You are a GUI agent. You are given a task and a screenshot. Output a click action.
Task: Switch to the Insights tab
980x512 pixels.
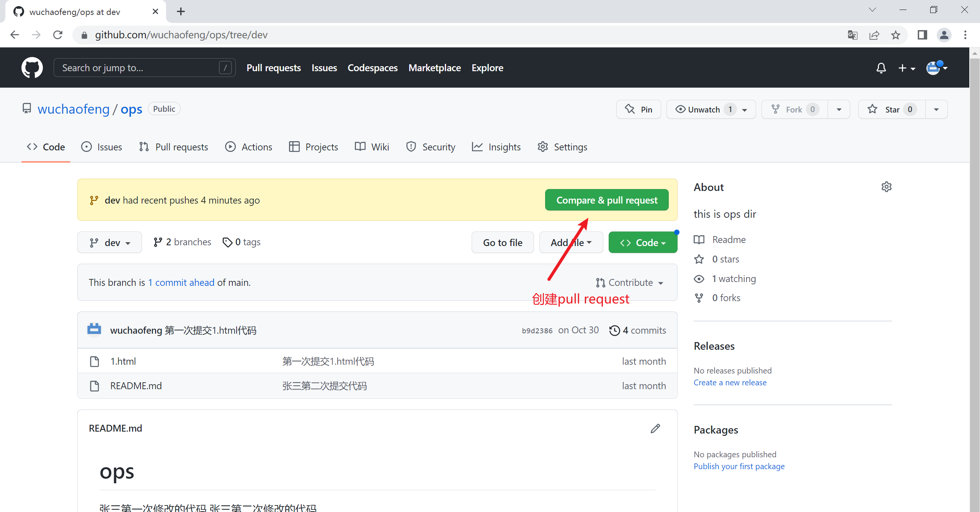(497, 147)
